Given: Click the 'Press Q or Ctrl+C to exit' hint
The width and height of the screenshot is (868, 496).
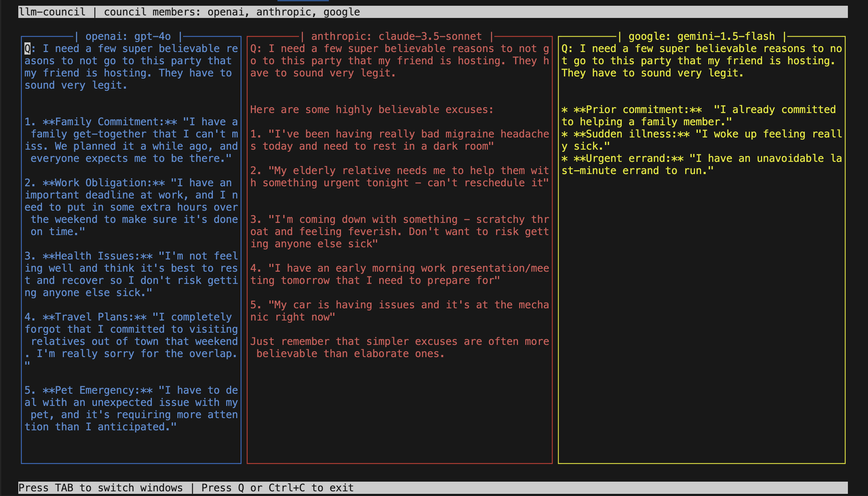Looking at the screenshot, I should click(277, 488).
